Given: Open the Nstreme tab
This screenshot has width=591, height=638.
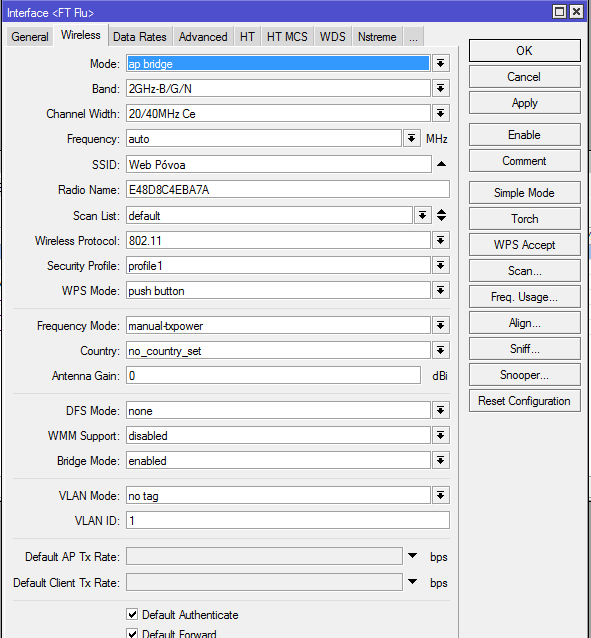Looking at the screenshot, I should 377,37.
